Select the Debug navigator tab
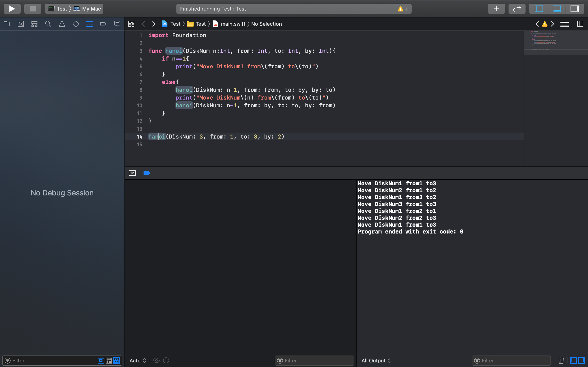588x367 pixels. 89,24
